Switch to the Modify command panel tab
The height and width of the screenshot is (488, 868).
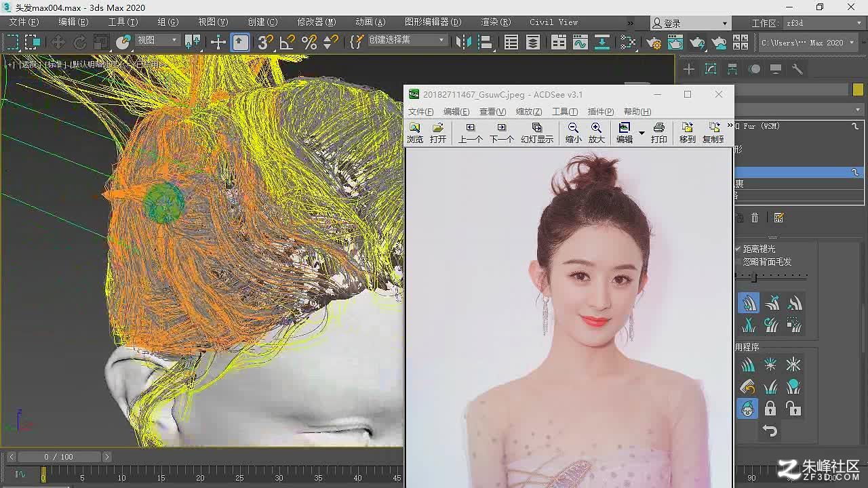711,69
